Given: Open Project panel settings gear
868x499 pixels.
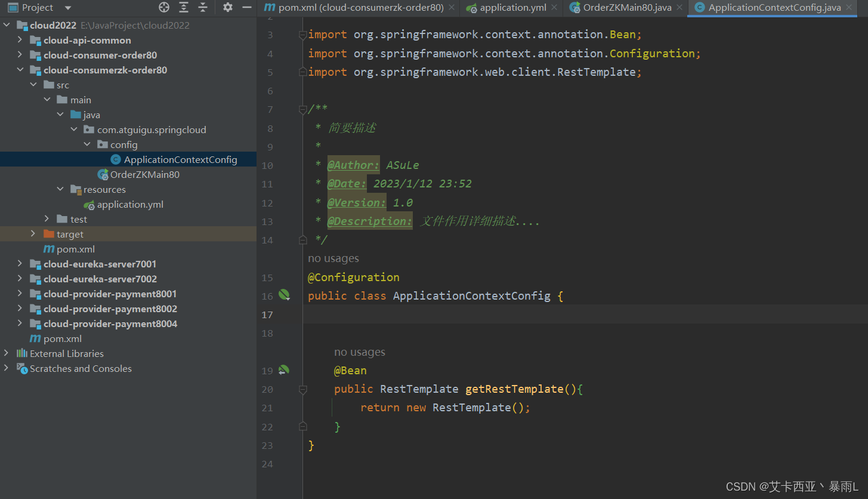Looking at the screenshot, I should pyautogui.click(x=228, y=7).
